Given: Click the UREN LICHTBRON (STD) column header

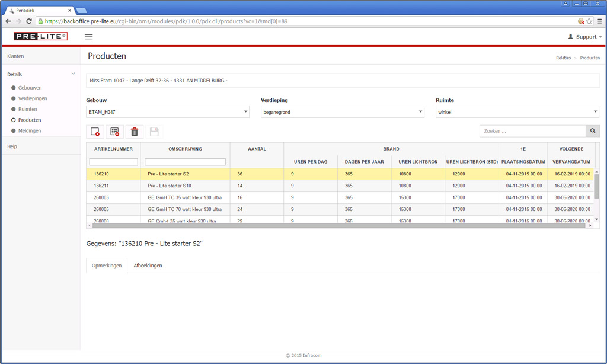Looking at the screenshot, I should (472, 162).
